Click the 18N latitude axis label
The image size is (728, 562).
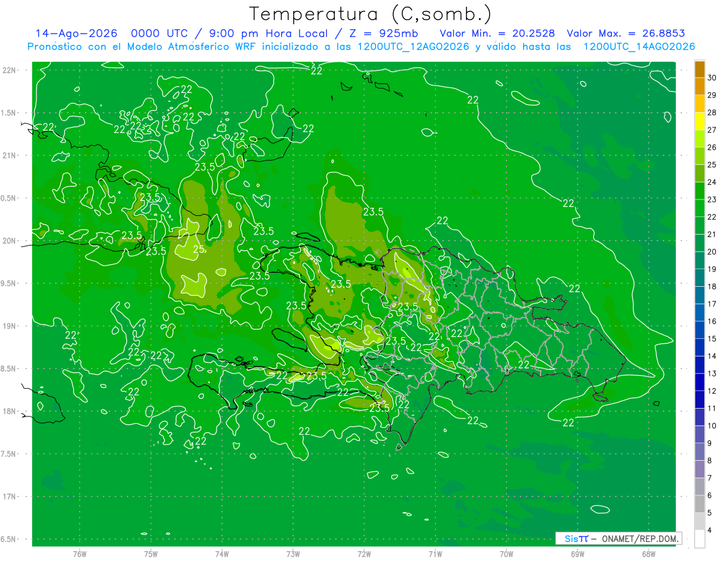click(10, 411)
